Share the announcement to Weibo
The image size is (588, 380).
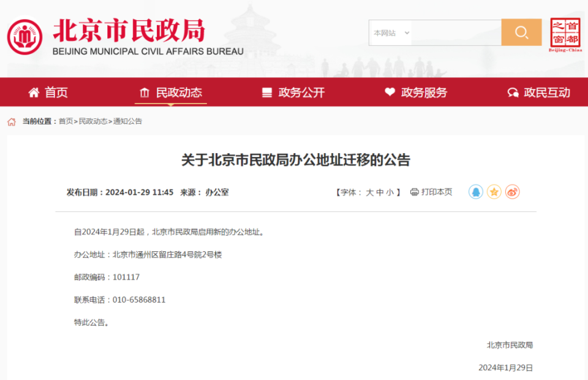pyautogui.click(x=512, y=192)
